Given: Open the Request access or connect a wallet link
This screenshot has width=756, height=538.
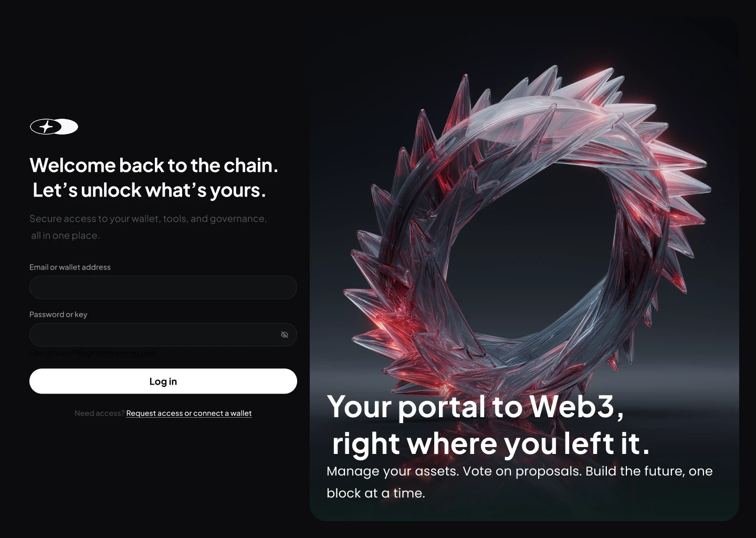Looking at the screenshot, I should pos(189,413).
